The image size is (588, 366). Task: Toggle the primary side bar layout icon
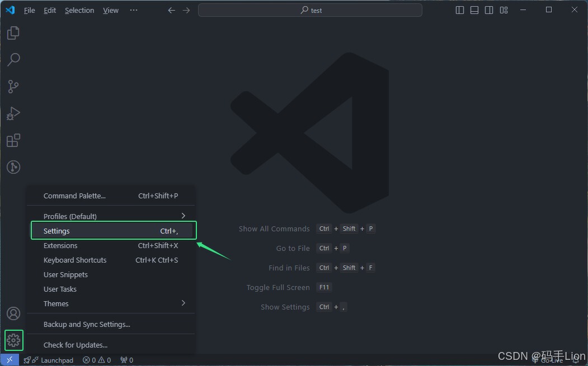click(x=460, y=10)
